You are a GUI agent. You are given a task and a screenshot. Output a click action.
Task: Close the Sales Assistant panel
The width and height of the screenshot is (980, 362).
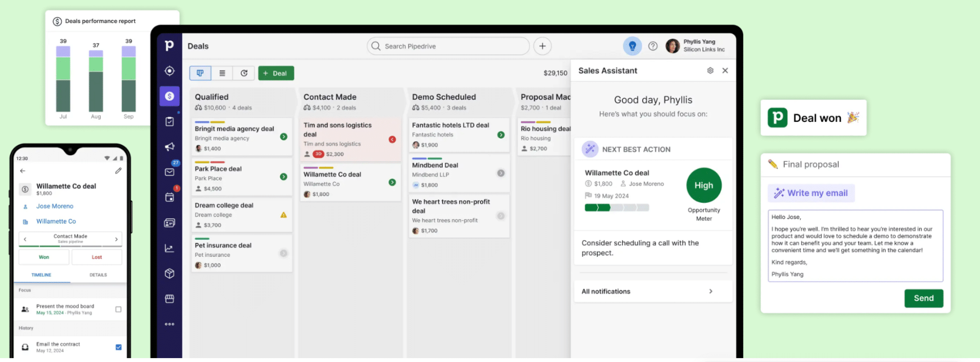coord(725,71)
